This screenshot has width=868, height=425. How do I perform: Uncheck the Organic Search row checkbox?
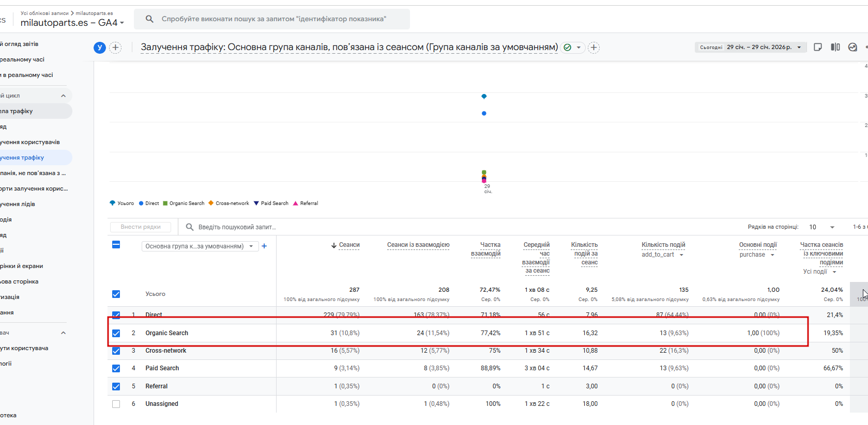click(x=116, y=333)
